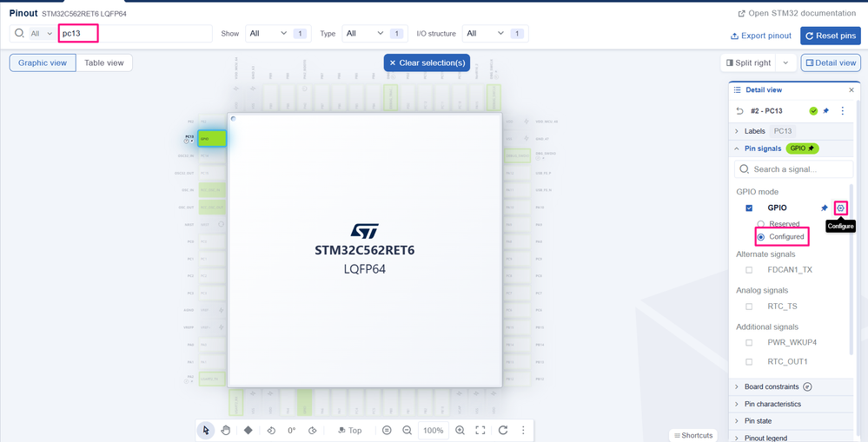Collapse the Pin signals section
868x442 pixels.
[x=736, y=148]
